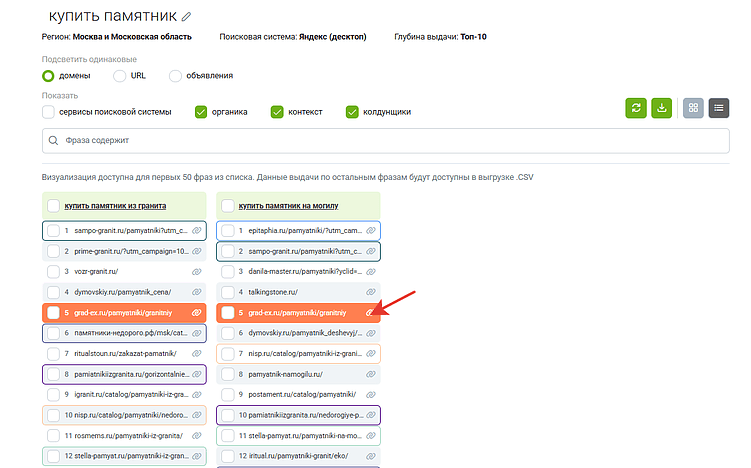
Task: Click the green refresh button
Action: click(x=635, y=109)
